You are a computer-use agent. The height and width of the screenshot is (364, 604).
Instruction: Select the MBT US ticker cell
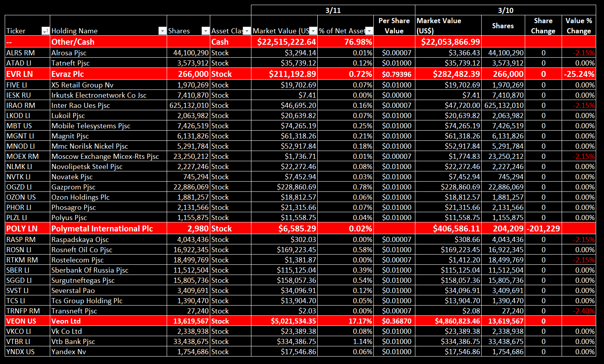pos(27,126)
